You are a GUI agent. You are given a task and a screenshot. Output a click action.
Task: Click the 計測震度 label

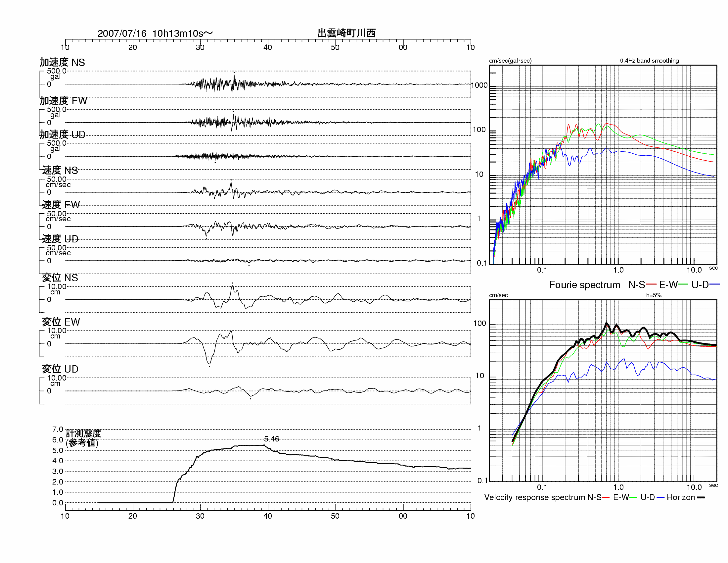[83, 433]
